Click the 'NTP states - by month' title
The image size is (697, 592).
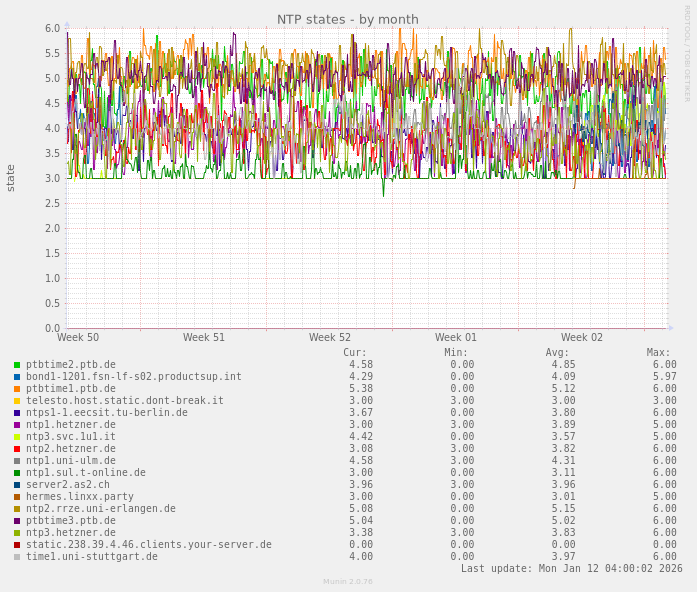(347, 19)
